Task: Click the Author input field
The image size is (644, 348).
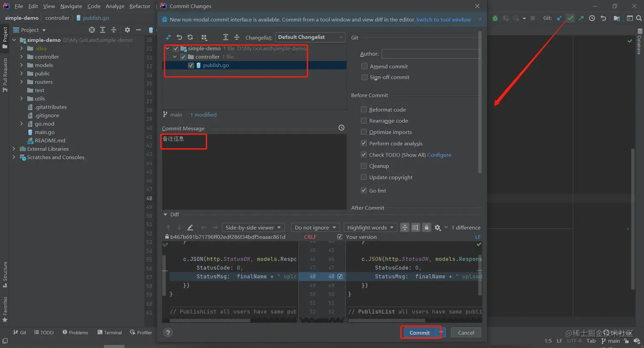Action: pyautogui.click(x=431, y=54)
